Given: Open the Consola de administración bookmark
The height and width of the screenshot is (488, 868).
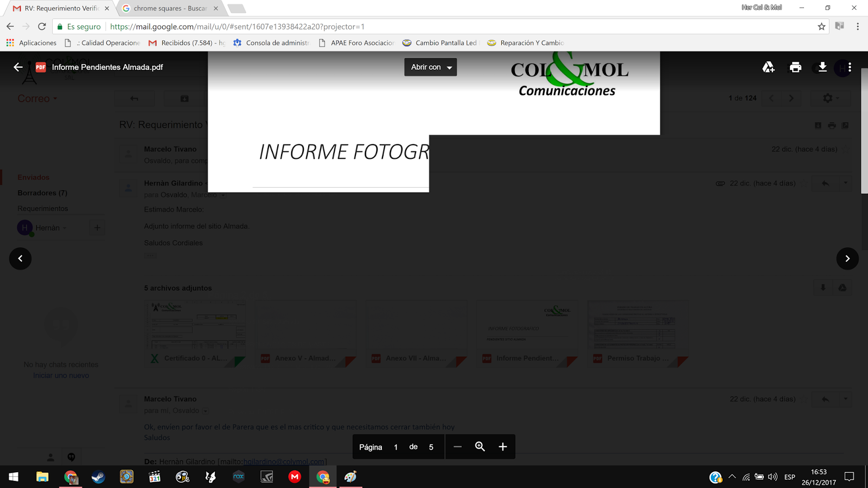Looking at the screenshot, I should (x=271, y=43).
